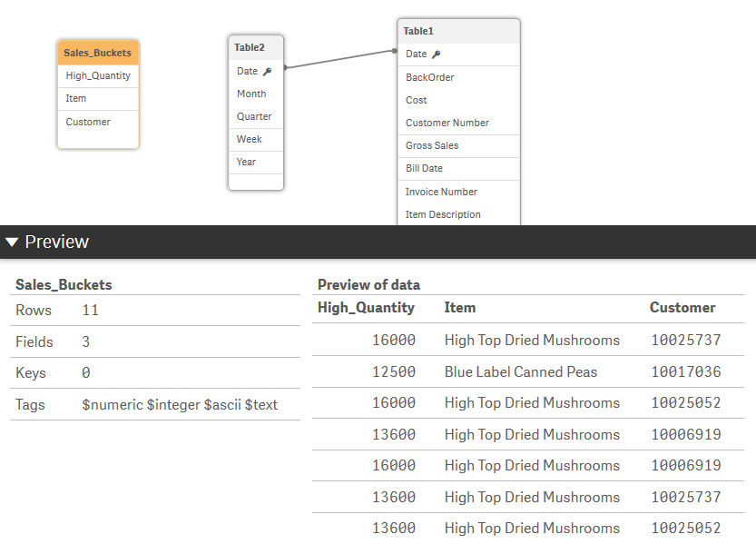The width and height of the screenshot is (756, 554).
Task: Click the Year field in Table2
Action: pos(247,162)
